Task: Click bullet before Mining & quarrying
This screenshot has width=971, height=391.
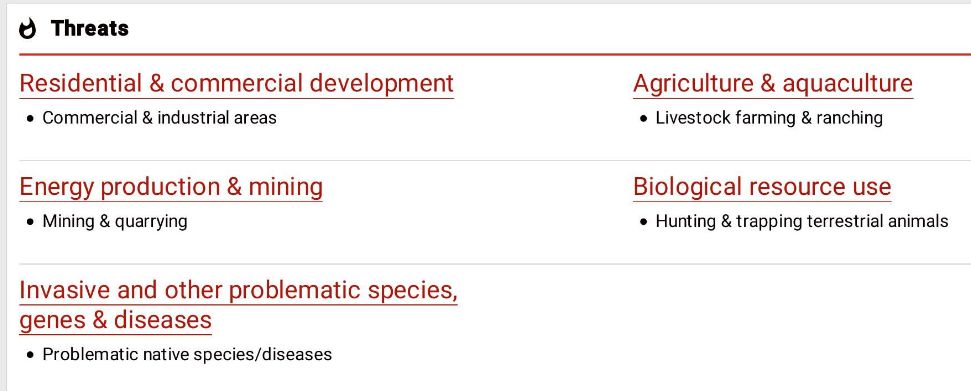Action: [30, 222]
